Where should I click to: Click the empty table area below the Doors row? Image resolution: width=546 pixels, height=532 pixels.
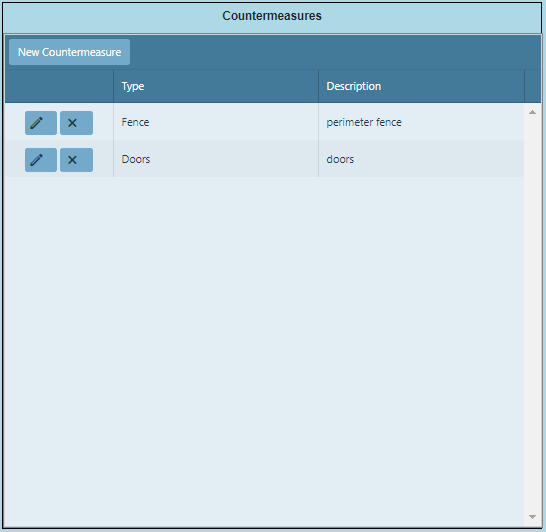(x=264, y=352)
